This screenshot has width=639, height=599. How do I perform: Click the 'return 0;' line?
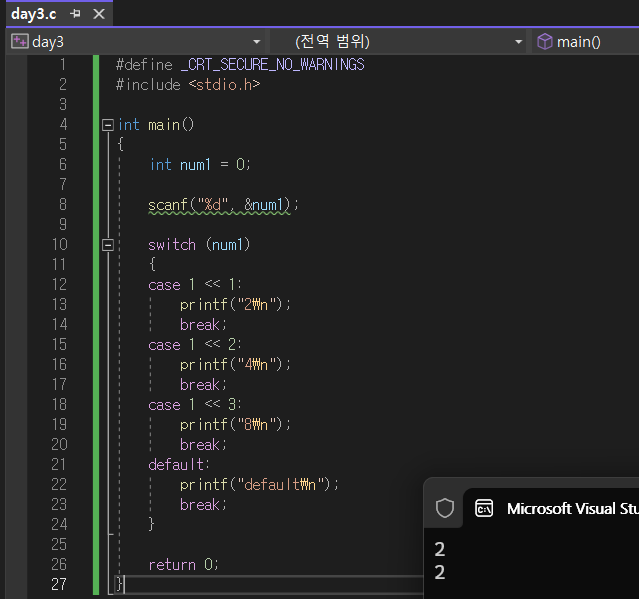183,565
